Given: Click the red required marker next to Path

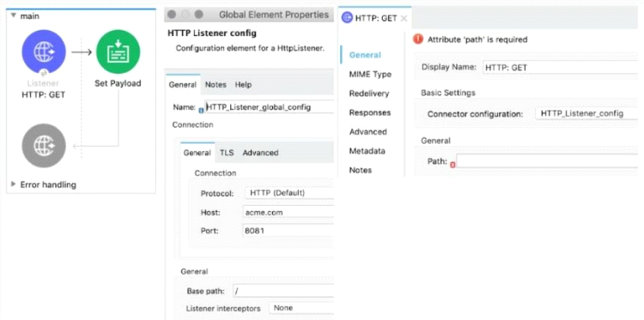Looking at the screenshot, I should pyautogui.click(x=453, y=165).
